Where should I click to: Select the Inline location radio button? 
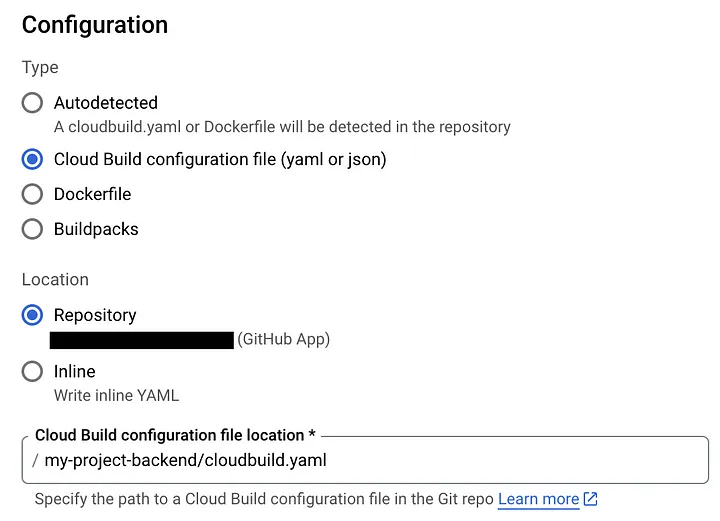click(32, 371)
